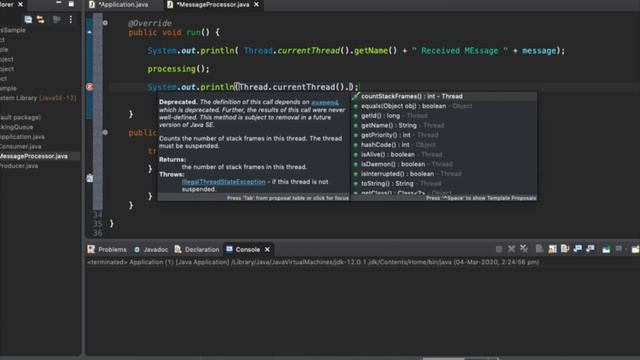Open the Javadoc tab
This screenshot has width=640, height=360.
151,249
